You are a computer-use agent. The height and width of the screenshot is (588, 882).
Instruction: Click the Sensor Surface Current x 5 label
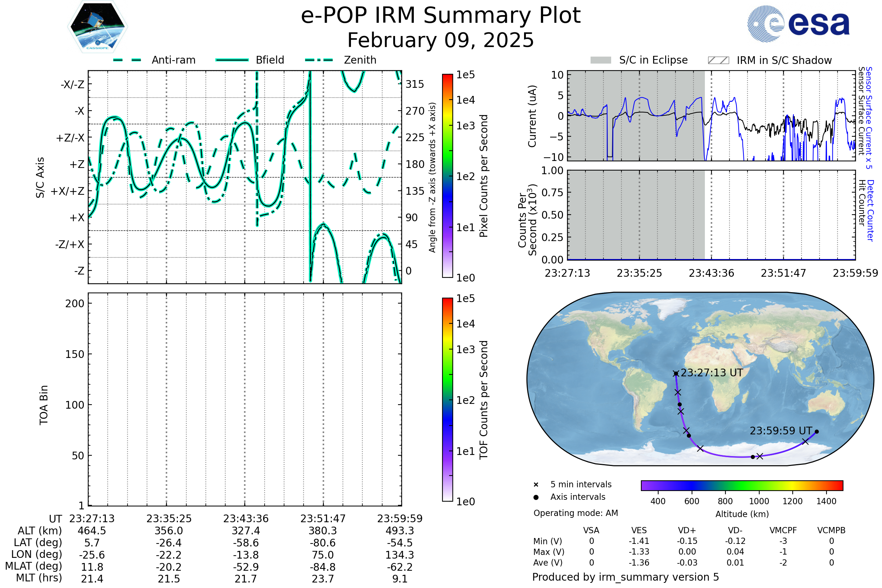[869, 118]
